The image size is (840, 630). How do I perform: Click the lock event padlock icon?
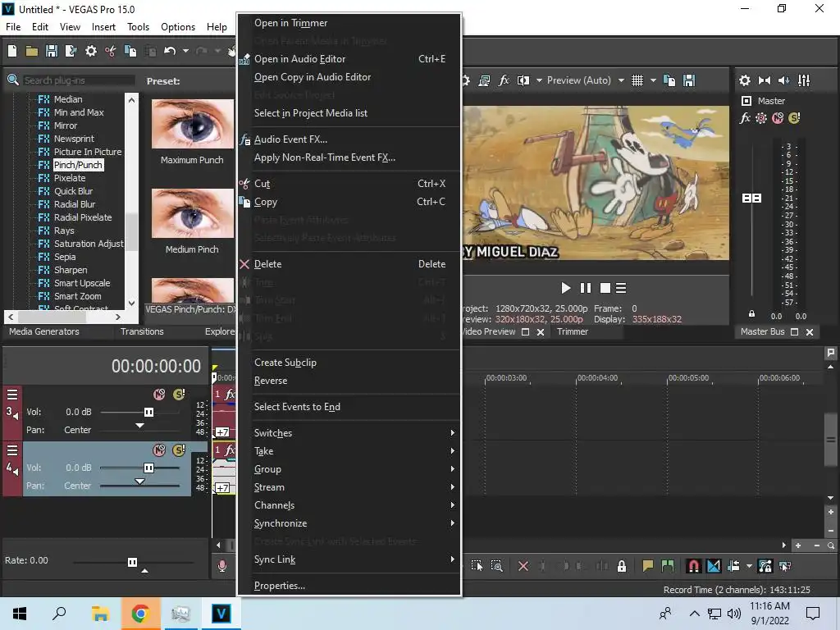(x=622, y=566)
